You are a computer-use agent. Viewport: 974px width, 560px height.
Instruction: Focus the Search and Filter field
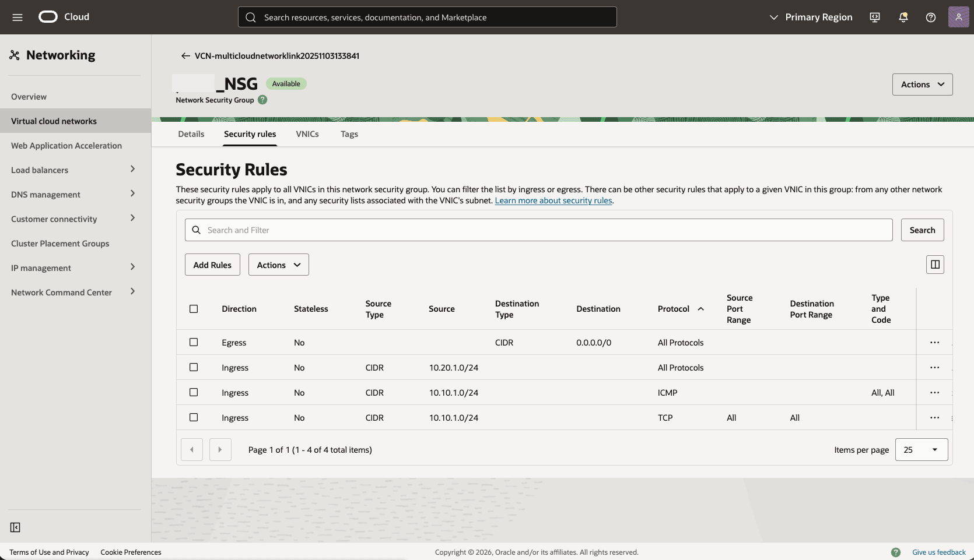click(x=539, y=230)
